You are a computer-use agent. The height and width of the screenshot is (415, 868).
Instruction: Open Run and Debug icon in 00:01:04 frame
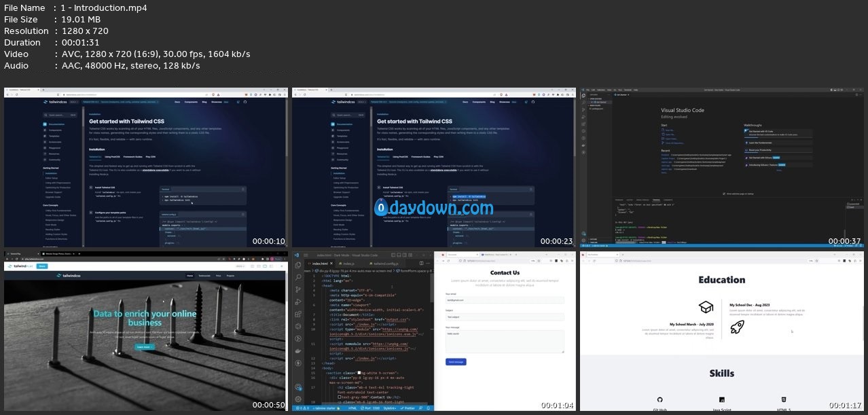pyautogui.click(x=298, y=302)
